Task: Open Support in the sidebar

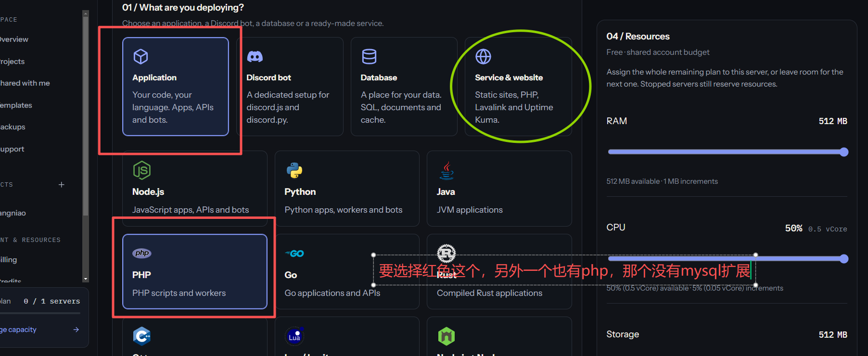Action: pyautogui.click(x=12, y=149)
